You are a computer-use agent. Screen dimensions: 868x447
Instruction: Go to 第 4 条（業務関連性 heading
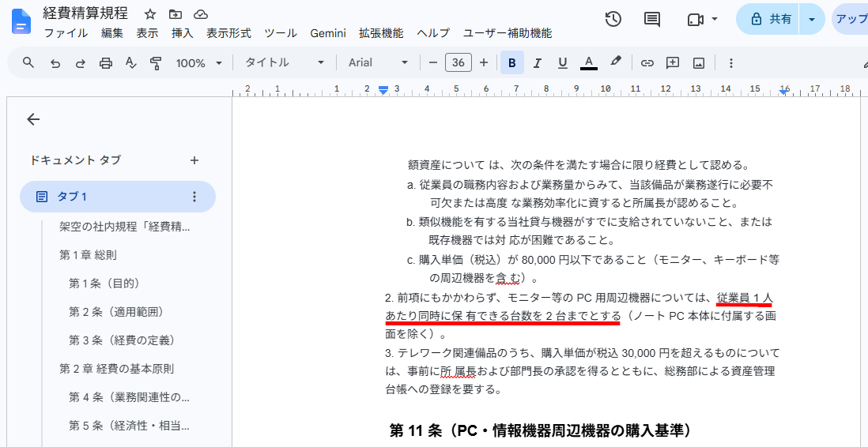click(130, 396)
